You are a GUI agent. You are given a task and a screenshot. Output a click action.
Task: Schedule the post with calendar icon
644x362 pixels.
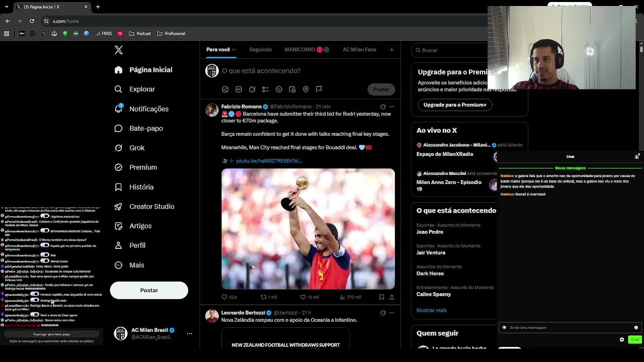click(x=292, y=89)
